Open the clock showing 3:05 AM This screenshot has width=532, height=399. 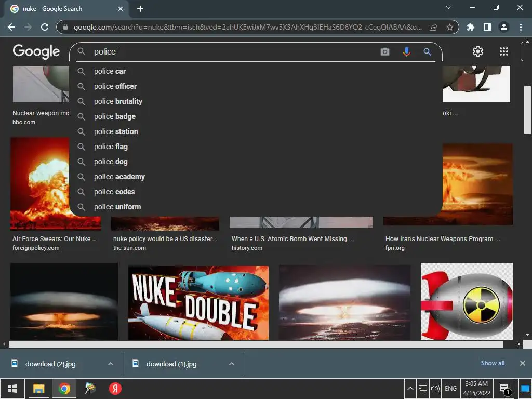[x=477, y=389]
